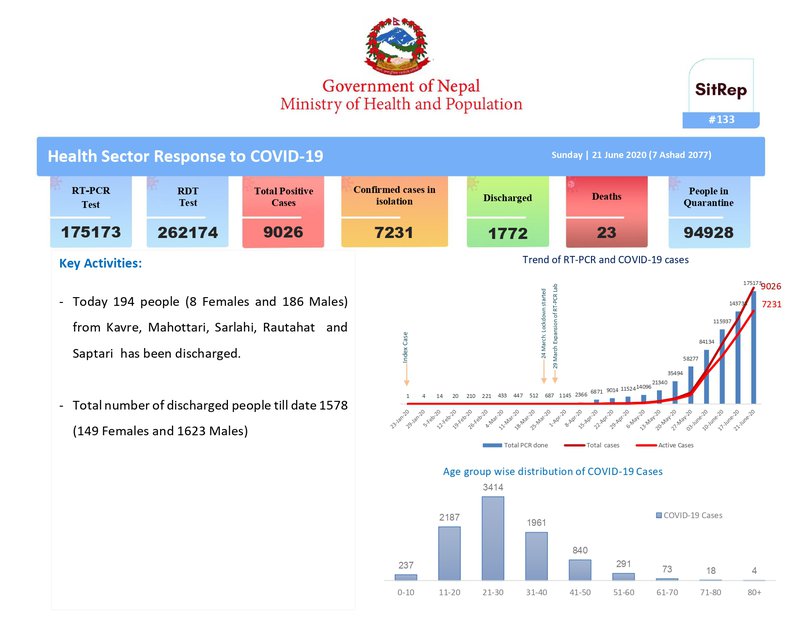
Task: Click the SitRep #133 badge
Action: pyautogui.click(x=721, y=93)
